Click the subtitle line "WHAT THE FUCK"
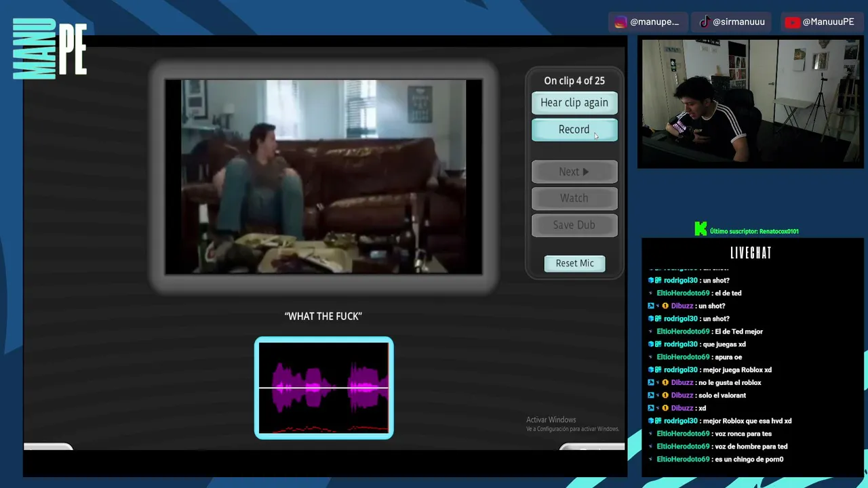Viewport: 868px width, 488px height. (323, 317)
